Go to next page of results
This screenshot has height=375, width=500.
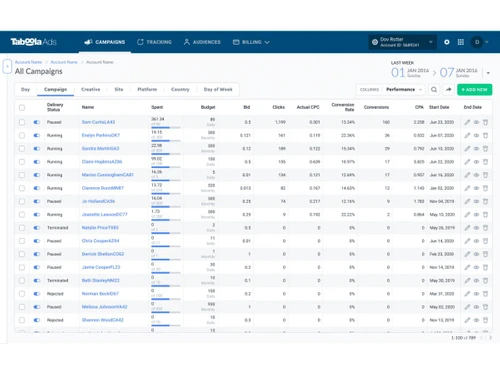click(x=491, y=338)
